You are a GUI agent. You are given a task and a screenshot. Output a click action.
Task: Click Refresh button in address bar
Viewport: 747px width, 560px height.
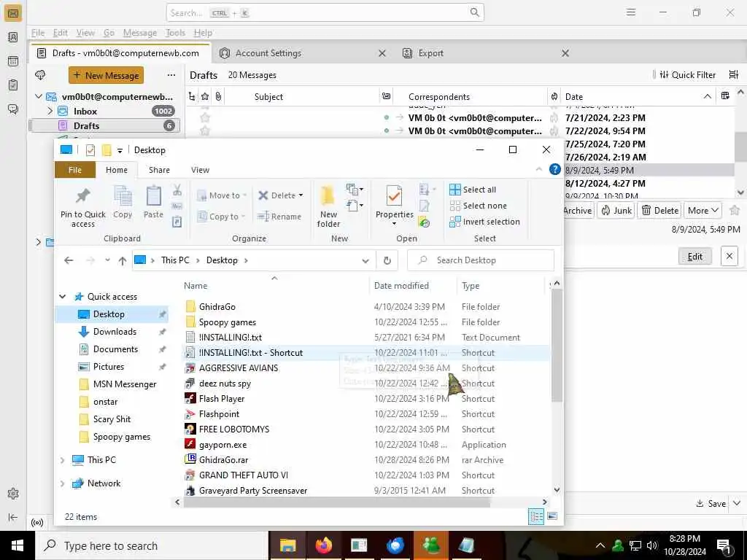(387, 260)
